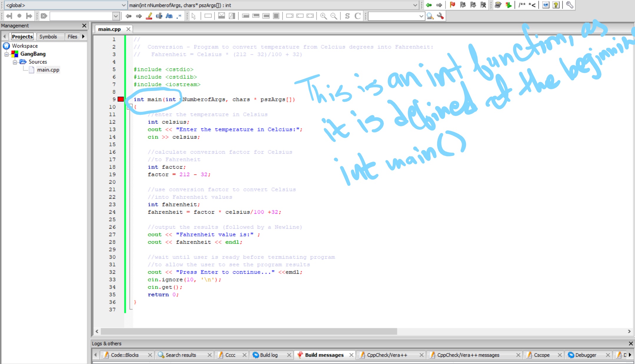Collapse the GangBang project tree node

point(6,54)
